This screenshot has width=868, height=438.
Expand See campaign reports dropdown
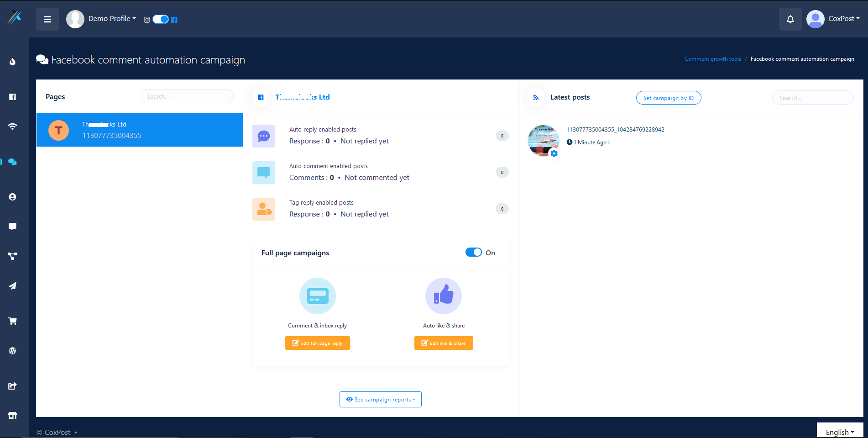381,400
